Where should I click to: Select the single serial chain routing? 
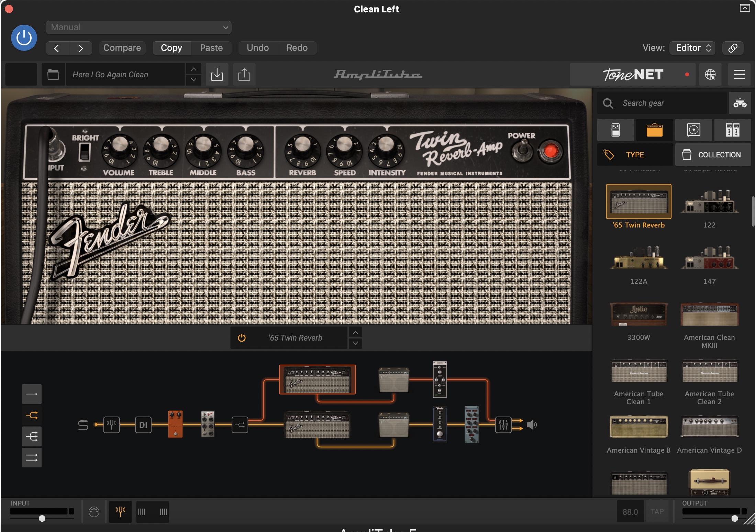(x=32, y=394)
